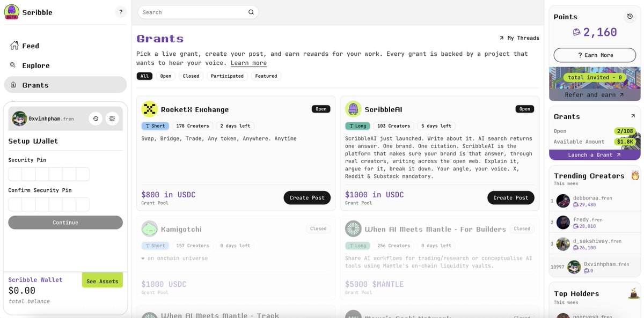
Task: Click the ScribbleAI logo
Action: pos(353,109)
